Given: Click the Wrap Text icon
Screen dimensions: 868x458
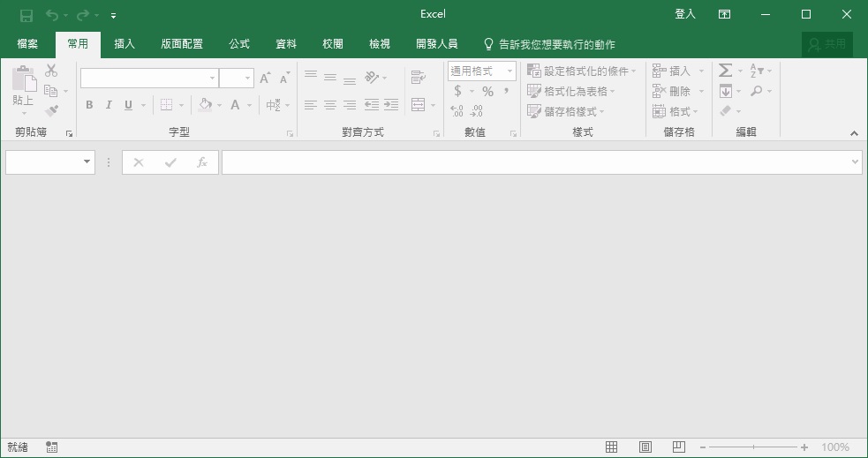Looking at the screenshot, I should click(x=419, y=78).
